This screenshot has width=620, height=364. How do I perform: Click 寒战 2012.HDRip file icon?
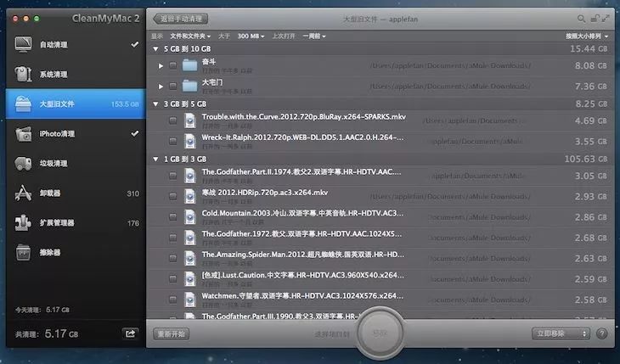coord(189,196)
